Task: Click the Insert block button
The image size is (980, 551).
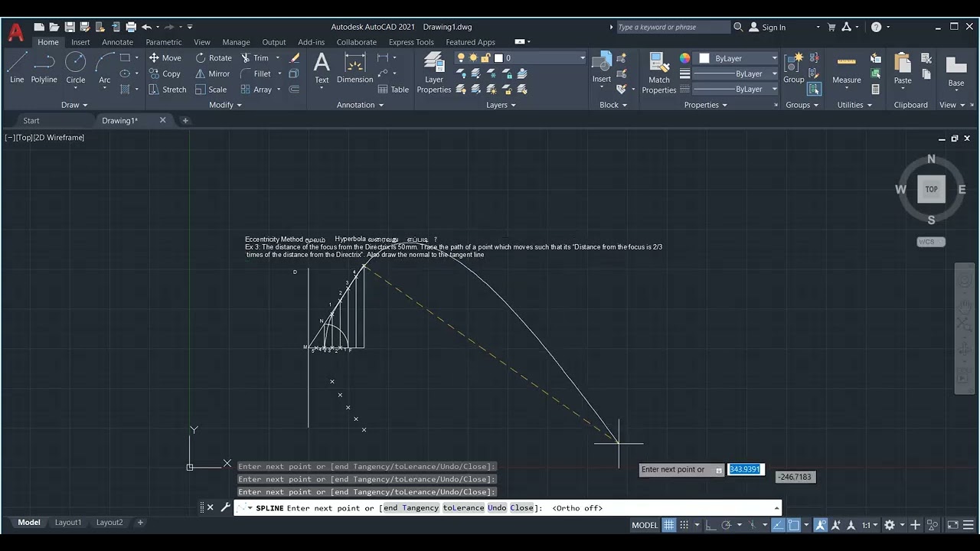Action: 602,67
